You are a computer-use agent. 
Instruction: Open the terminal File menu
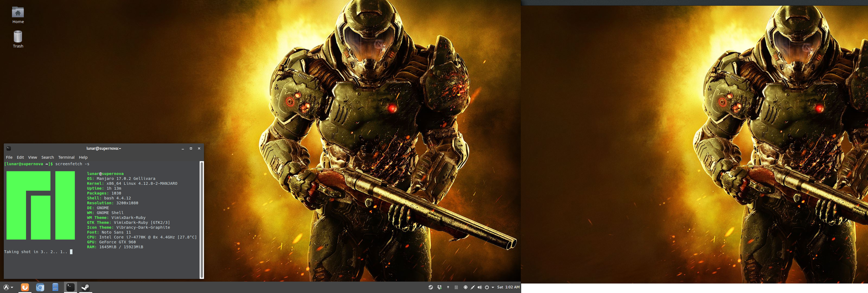9,158
